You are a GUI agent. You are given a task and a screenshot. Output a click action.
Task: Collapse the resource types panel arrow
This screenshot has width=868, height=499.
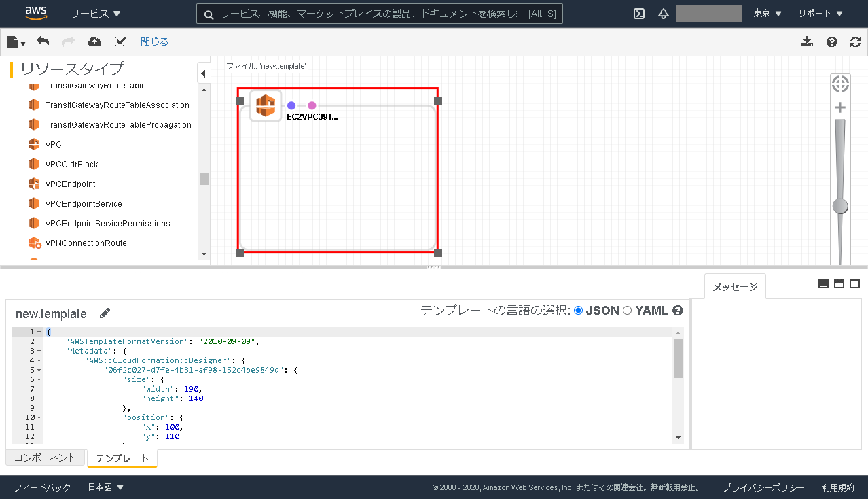click(203, 73)
